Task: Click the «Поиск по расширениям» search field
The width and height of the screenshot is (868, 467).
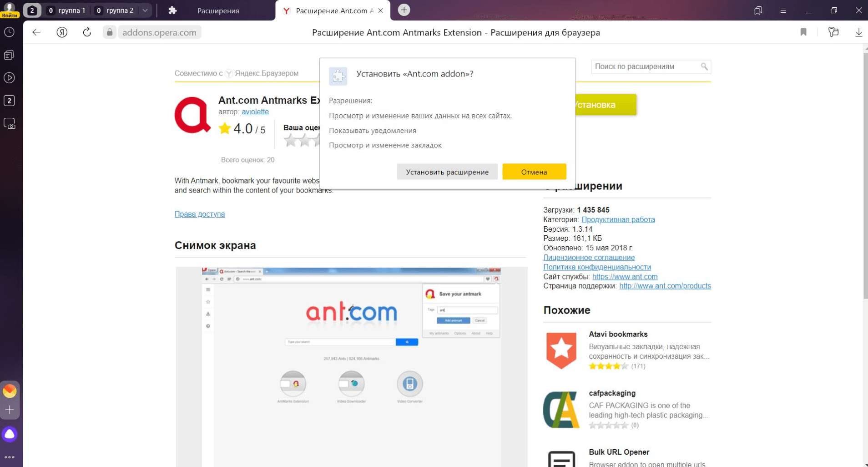Action: point(646,66)
